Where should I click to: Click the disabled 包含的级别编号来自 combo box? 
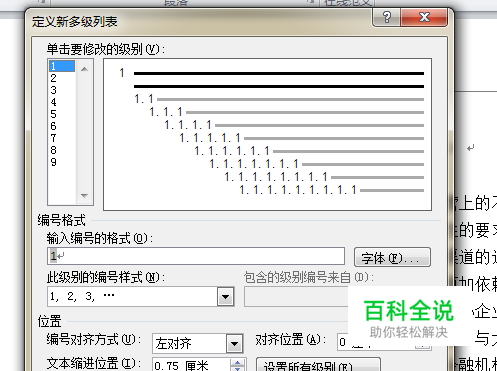point(296,296)
